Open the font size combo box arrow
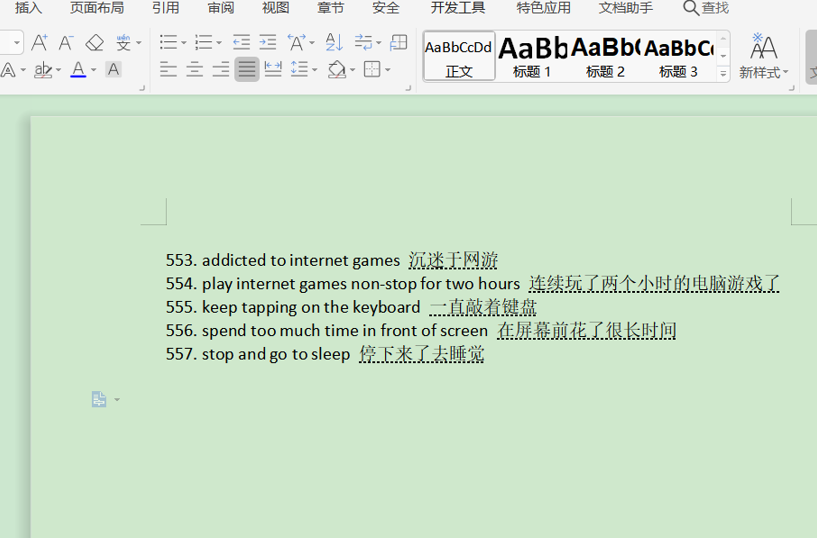Viewport: 817px width, 539px height. [17, 43]
